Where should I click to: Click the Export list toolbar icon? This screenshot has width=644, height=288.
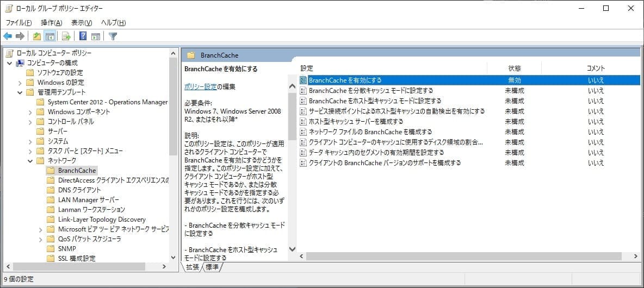(66, 36)
